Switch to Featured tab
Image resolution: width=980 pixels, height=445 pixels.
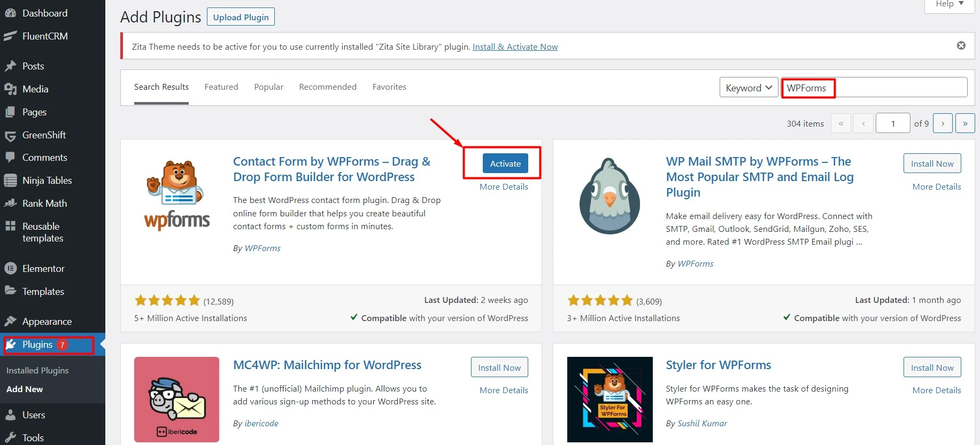point(221,87)
